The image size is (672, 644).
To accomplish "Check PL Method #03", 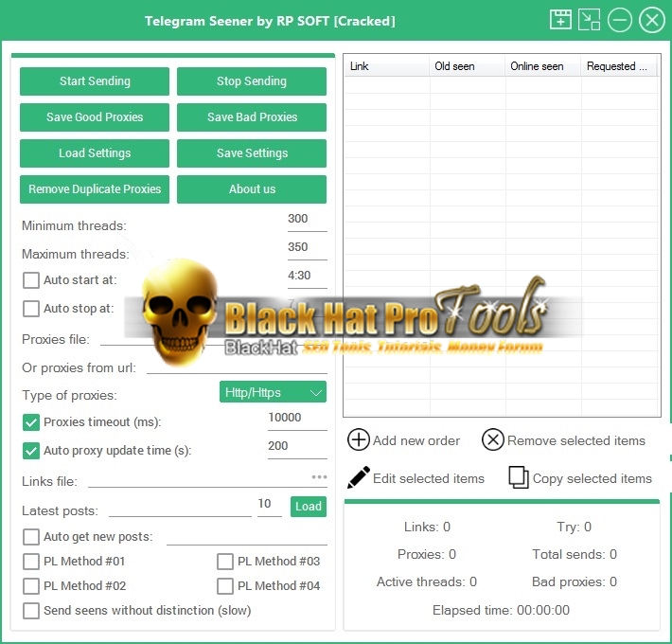I will pos(225,562).
